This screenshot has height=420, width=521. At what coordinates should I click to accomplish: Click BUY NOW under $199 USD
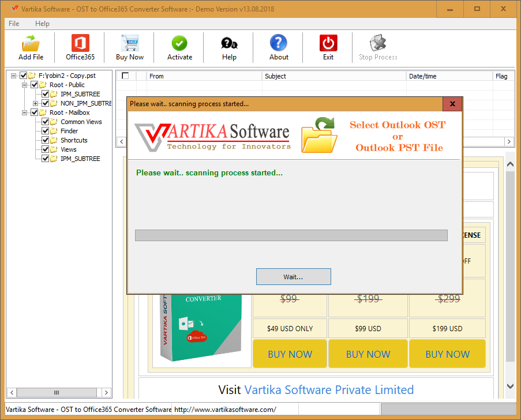(x=447, y=354)
